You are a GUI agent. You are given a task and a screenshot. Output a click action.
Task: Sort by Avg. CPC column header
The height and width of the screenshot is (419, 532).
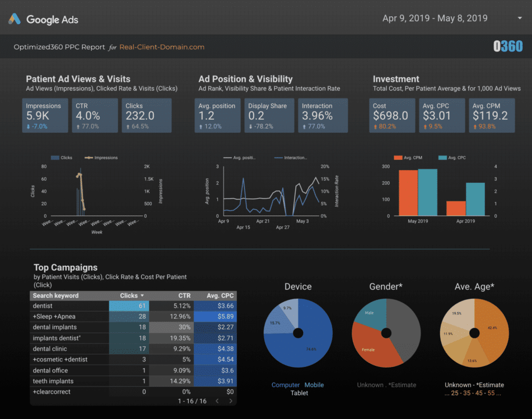(x=220, y=295)
